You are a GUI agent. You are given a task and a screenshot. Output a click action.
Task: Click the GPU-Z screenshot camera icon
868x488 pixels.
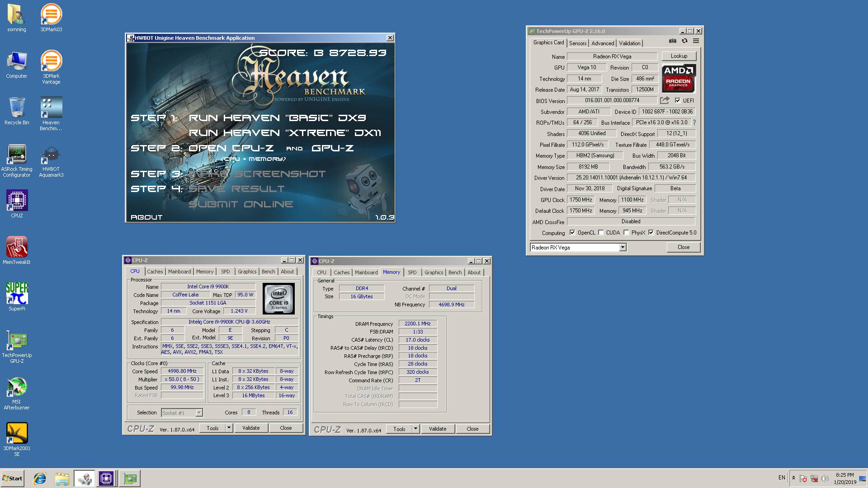673,41
